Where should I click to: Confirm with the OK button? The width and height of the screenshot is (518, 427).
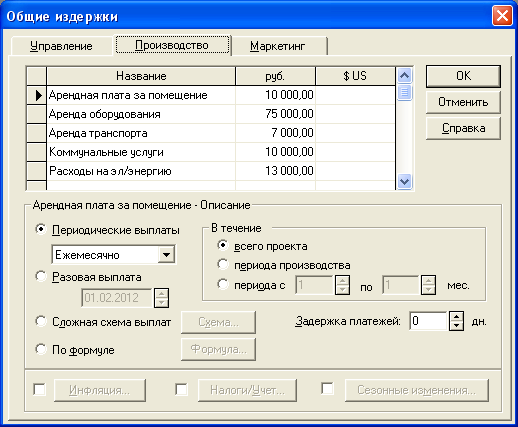point(463,76)
